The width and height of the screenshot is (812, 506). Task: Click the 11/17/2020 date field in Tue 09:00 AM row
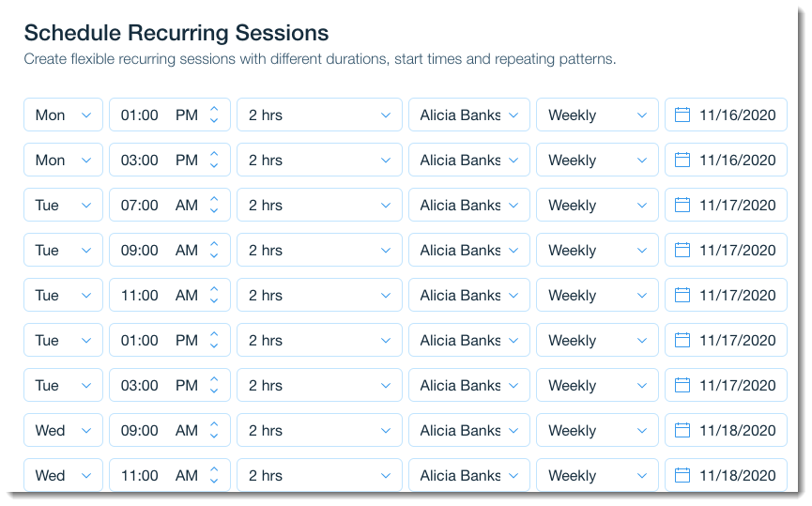pyautogui.click(x=726, y=250)
